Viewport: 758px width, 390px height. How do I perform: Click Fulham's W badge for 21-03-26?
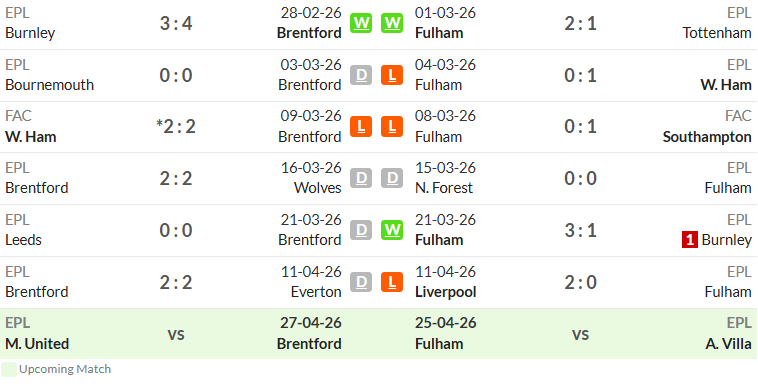click(392, 230)
